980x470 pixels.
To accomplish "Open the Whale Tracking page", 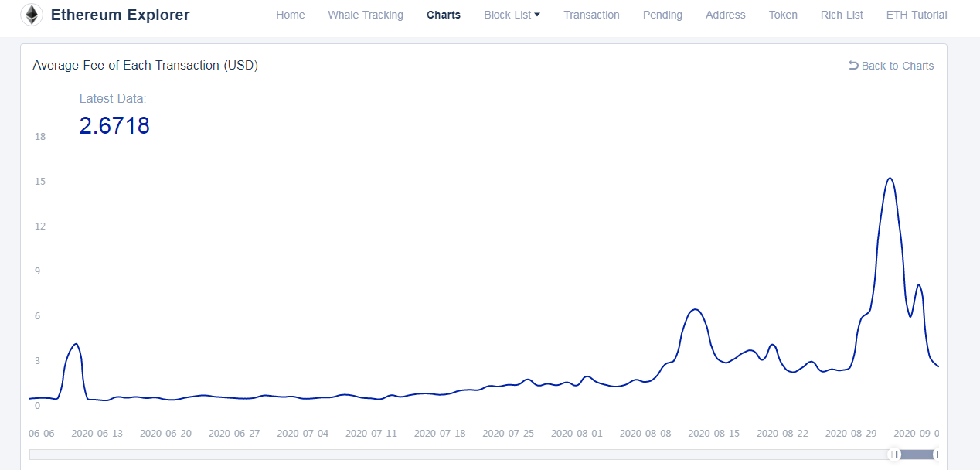I will point(365,15).
